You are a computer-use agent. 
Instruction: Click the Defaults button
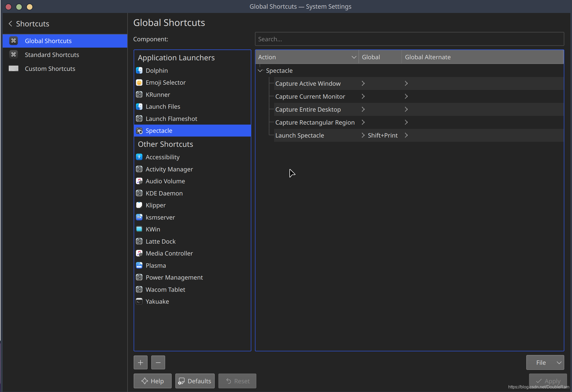tap(195, 381)
